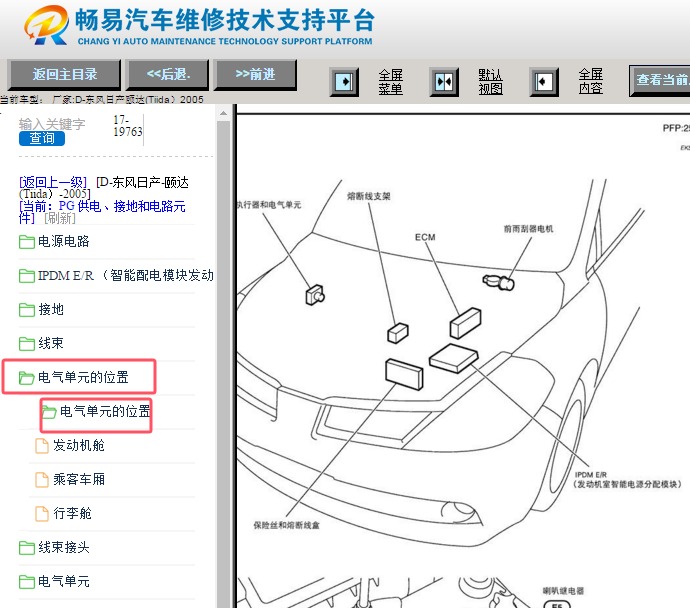Click the 17-19763 number text

(x=128, y=126)
